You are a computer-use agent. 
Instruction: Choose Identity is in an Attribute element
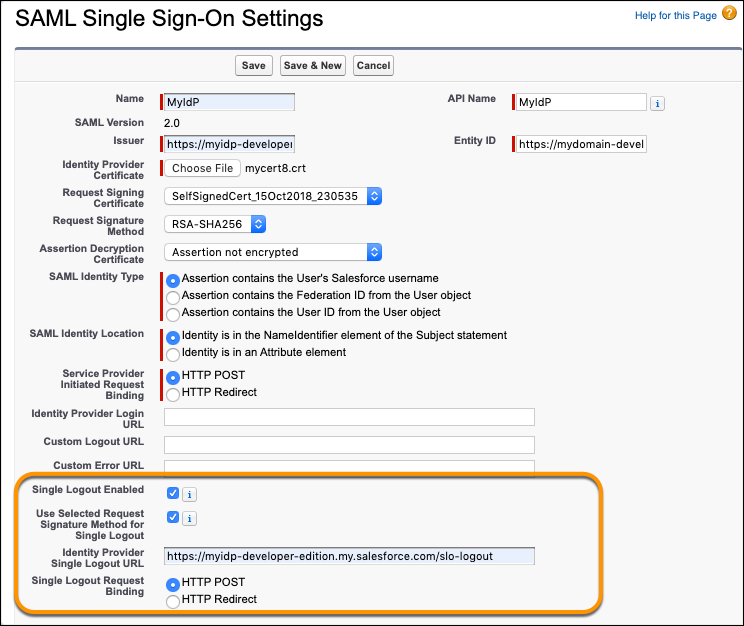click(174, 353)
